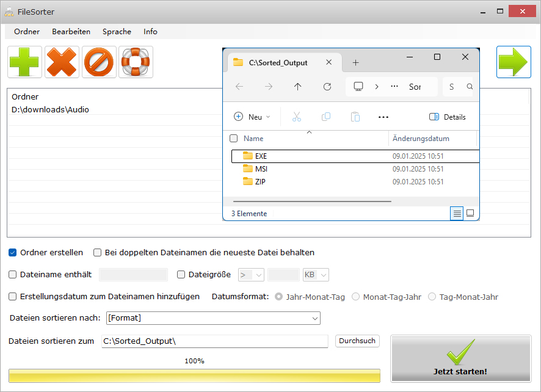Click the green right arrow icon

tap(514, 62)
